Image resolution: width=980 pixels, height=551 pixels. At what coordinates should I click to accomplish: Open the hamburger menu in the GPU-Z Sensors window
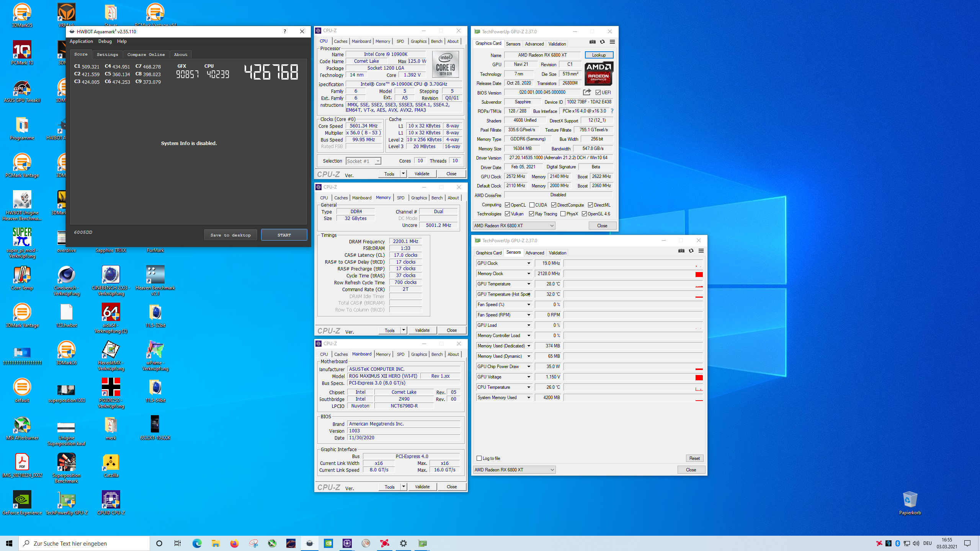pyautogui.click(x=701, y=251)
